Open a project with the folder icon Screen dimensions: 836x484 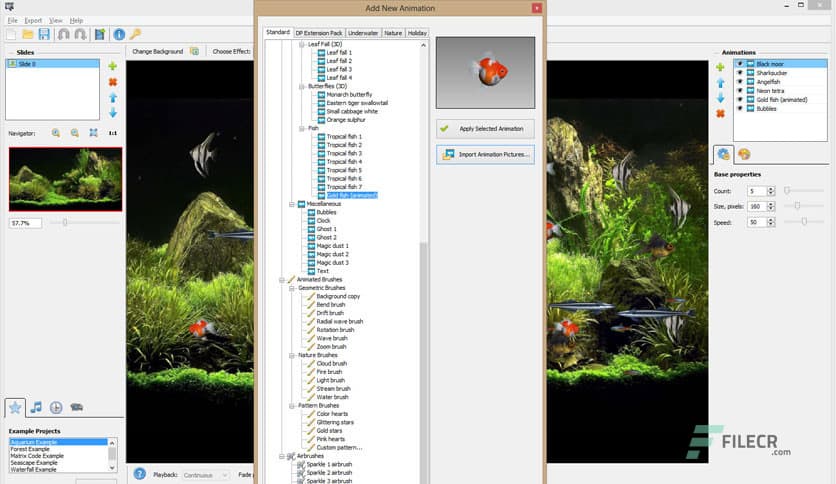point(28,35)
